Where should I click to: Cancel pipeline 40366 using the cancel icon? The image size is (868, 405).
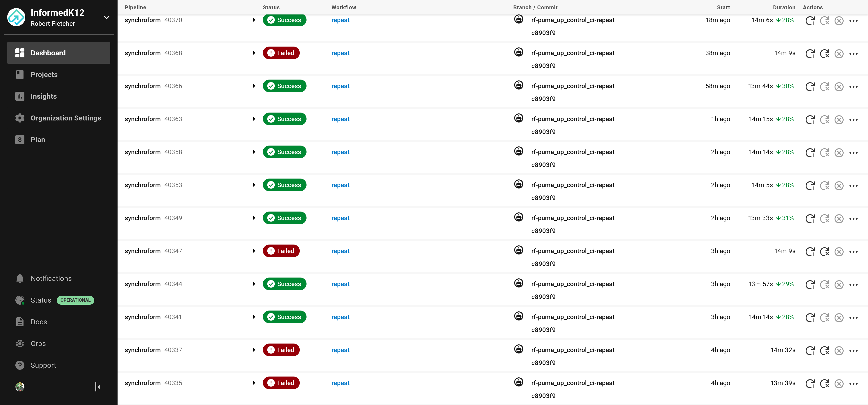point(839,86)
